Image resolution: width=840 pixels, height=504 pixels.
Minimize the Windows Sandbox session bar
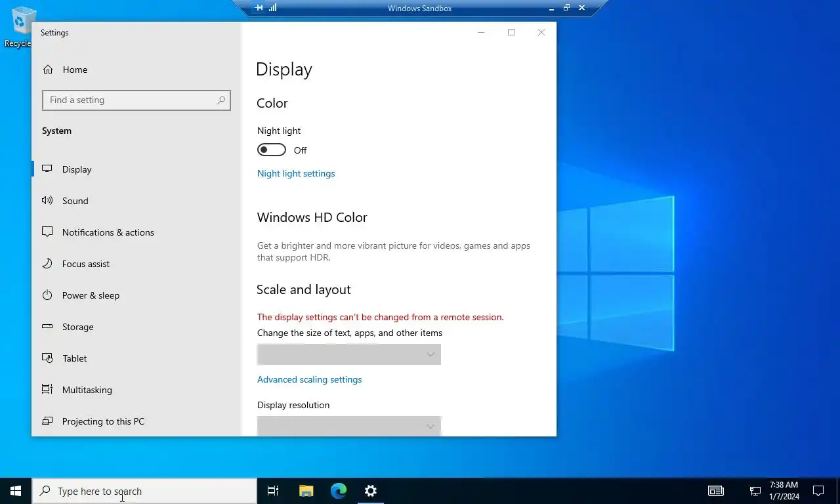(x=552, y=8)
